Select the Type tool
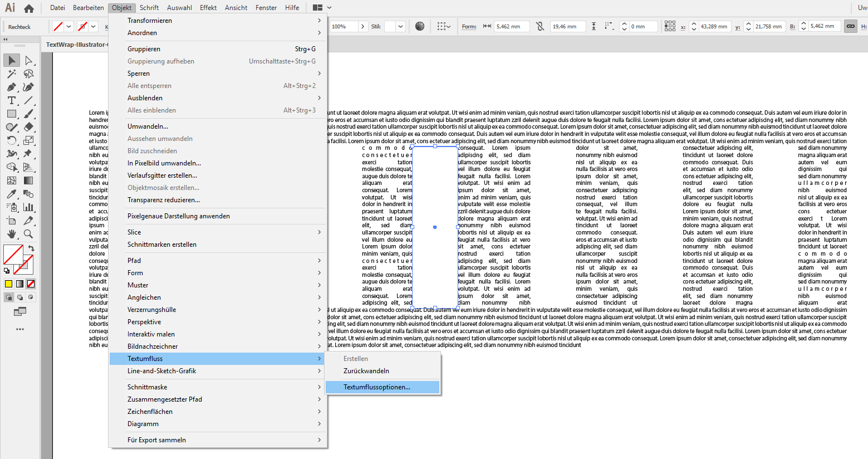868x459 pixels. pyautogui.click(x=12, y=100)
